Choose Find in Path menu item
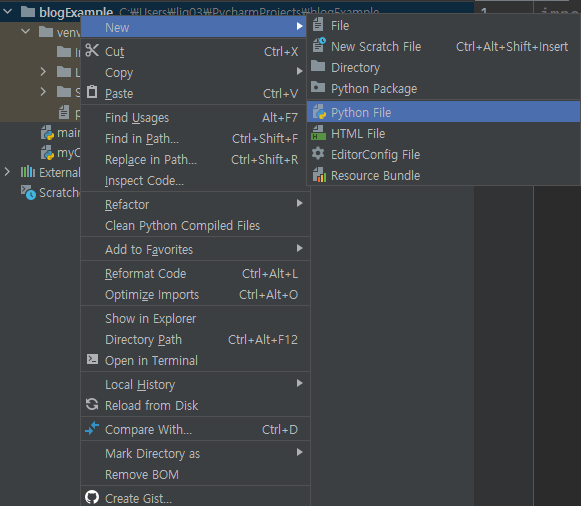Screen dimensions: 581x506 tap(195, 139)
